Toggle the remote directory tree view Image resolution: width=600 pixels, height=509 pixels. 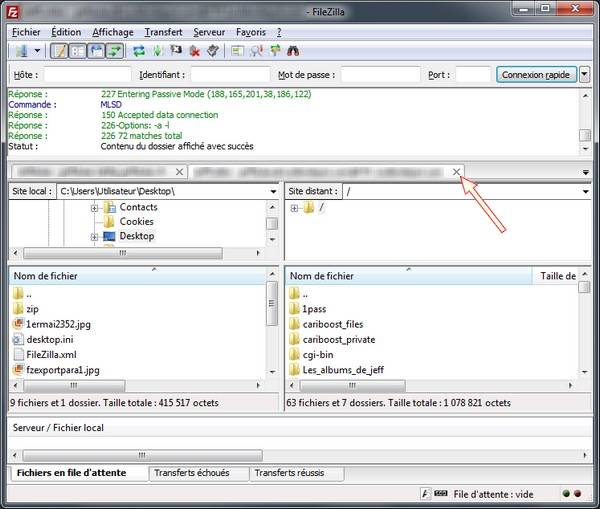pyautogui.click(x=96, y=51)
